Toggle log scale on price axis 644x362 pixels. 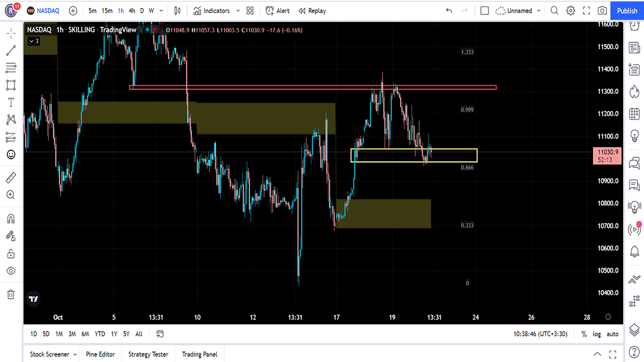pos(597,334)
